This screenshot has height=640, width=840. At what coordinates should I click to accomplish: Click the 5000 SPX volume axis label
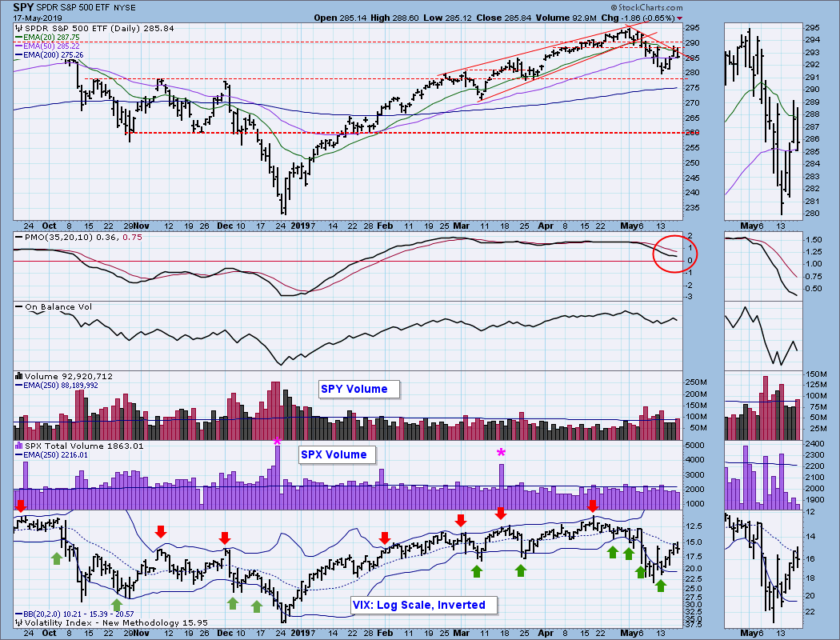coord(694,446)
